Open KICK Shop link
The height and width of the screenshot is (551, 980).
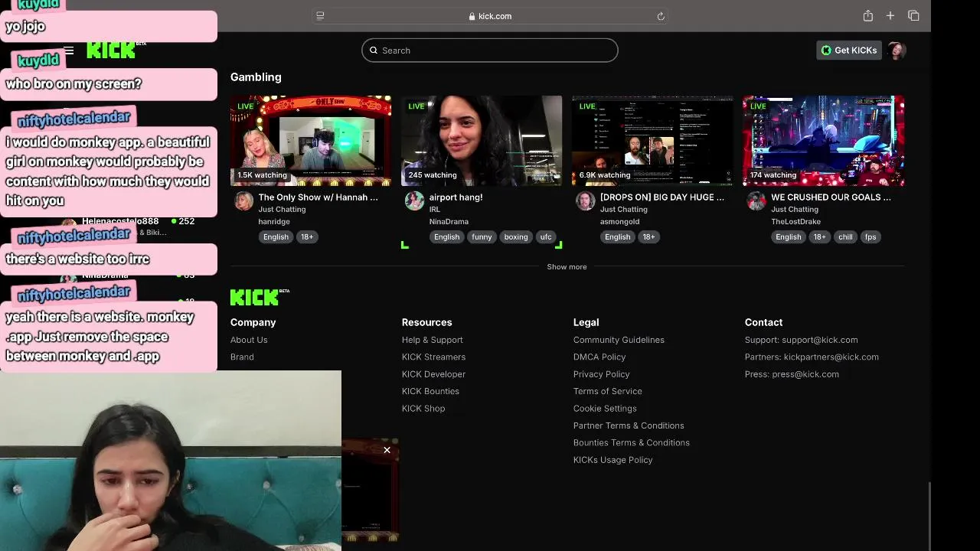(x=423, y=409)
